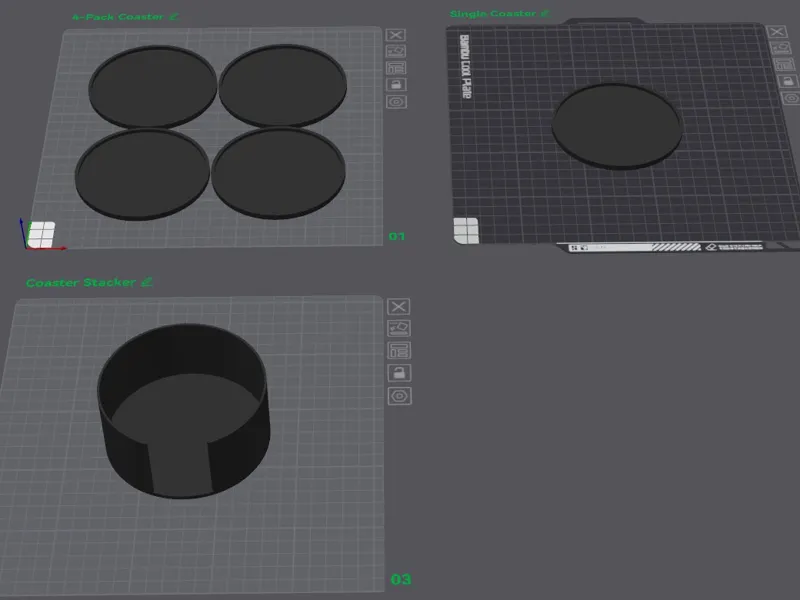The width and height of the screenshot is (800, 600).
Task: Toggle the lock on Coaster Stacker plate
Action: 399,373
